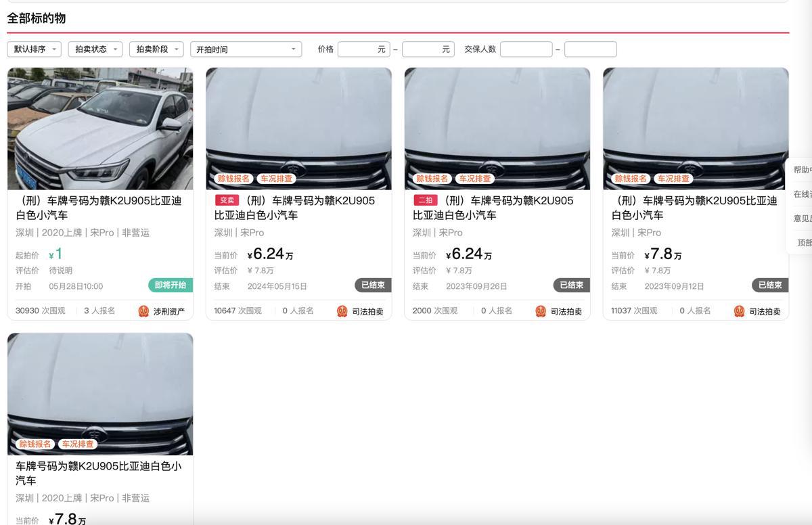Viewport: 812px width, 525px height.
Task: Click 车况排查 tag on the bottom-row listing
Action: 77,444
